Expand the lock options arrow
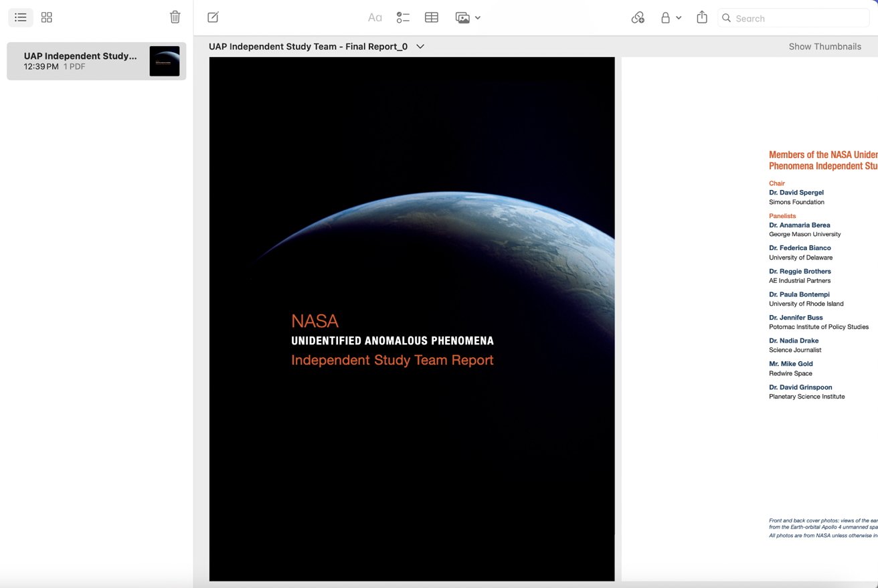The width and height of the screenshot is (878, 588). click(679, 18)
